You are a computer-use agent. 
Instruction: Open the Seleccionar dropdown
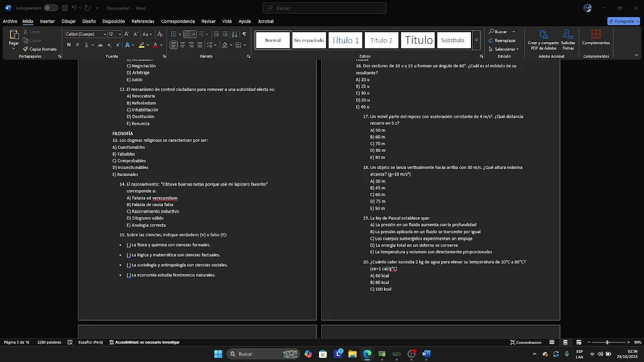tap(504, 49)
